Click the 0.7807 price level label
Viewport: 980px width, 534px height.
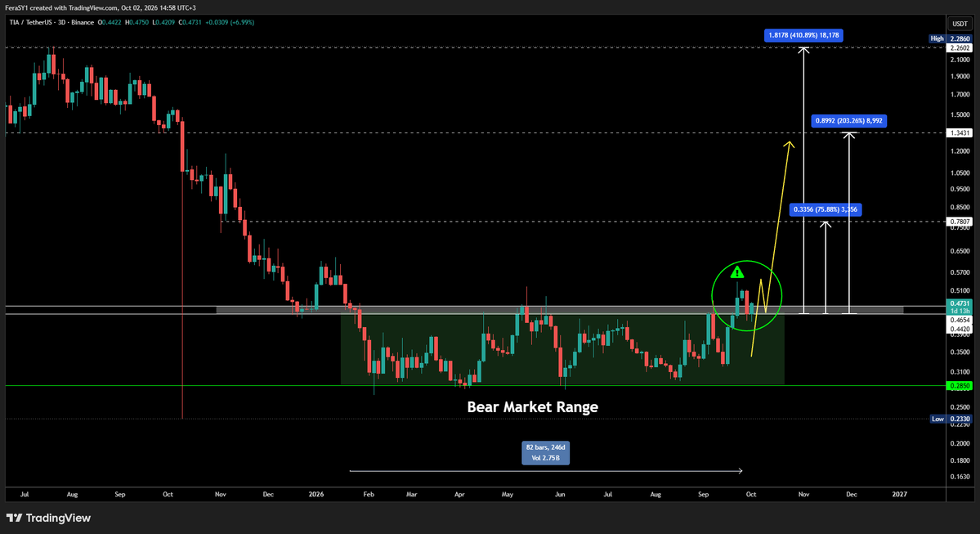point(960,222)
